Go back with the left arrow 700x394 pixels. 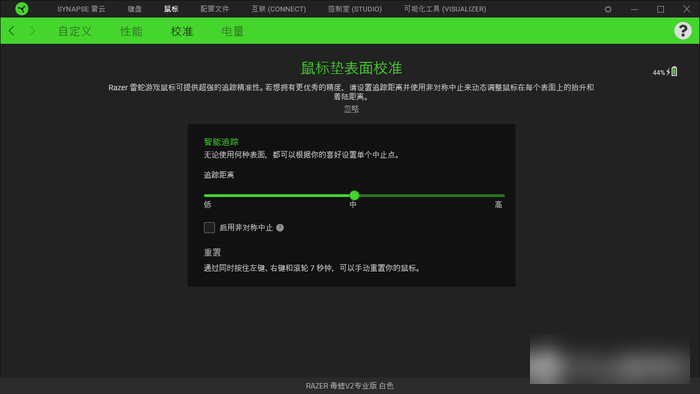(x=12, y=31)
